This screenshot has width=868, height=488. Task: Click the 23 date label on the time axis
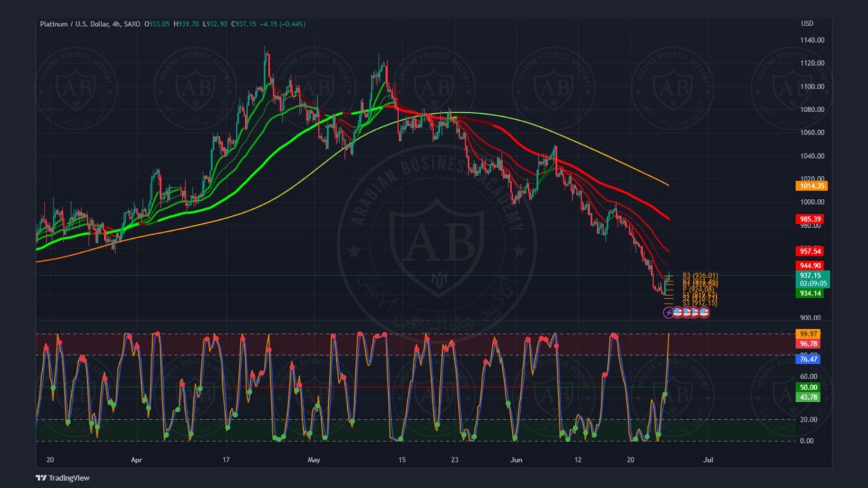coord(455,460)
